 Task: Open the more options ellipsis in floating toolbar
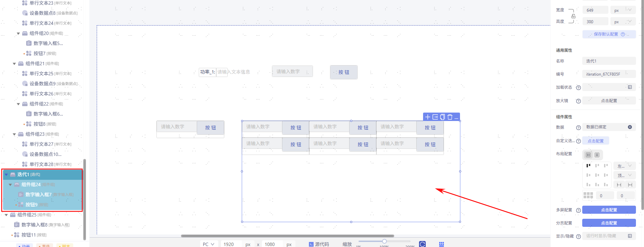[456, 118]
